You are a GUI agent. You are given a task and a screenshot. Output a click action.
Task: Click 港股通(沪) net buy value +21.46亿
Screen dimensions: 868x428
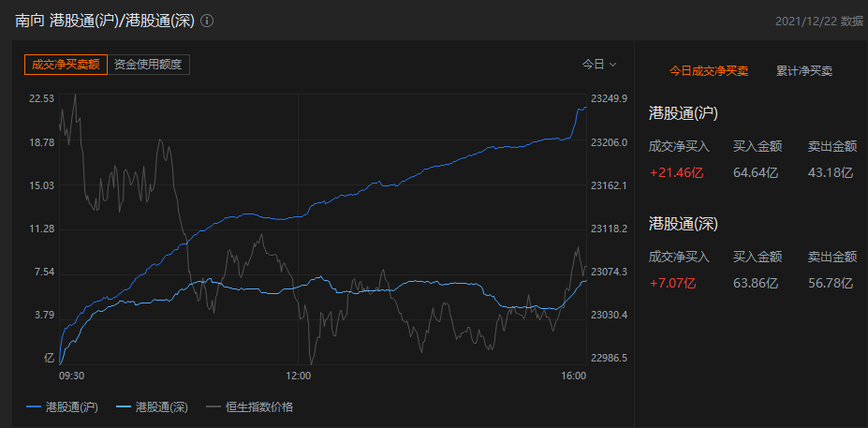point(676,172)
